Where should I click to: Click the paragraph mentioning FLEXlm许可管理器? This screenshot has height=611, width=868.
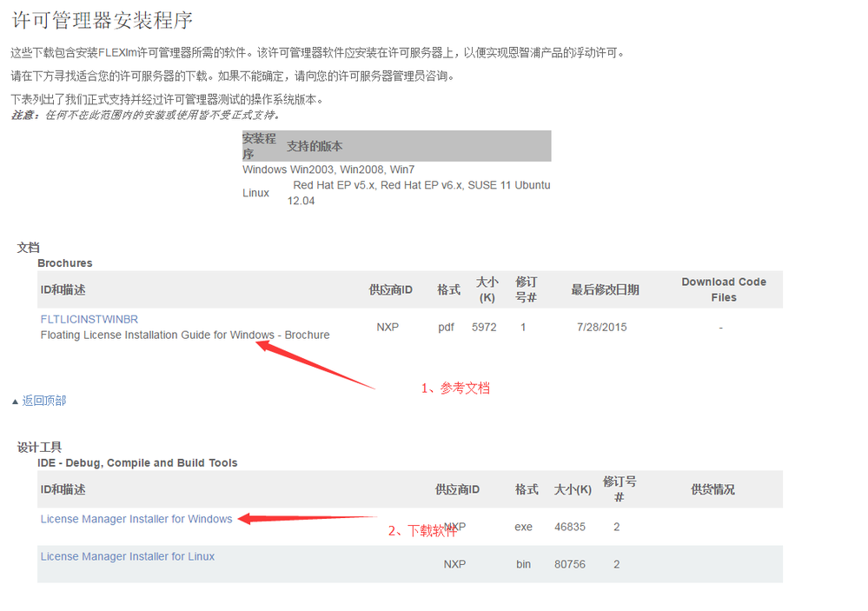(x=318, y=53)
